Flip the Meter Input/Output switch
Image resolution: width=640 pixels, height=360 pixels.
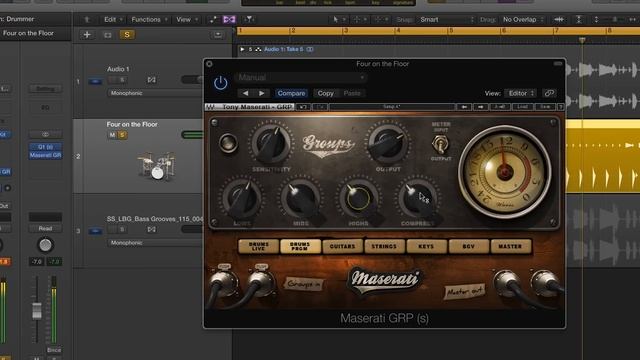[440, 144]
